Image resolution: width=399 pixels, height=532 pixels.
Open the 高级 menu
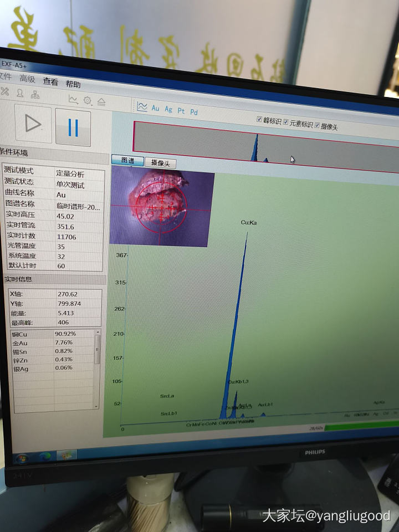(27, 79)
